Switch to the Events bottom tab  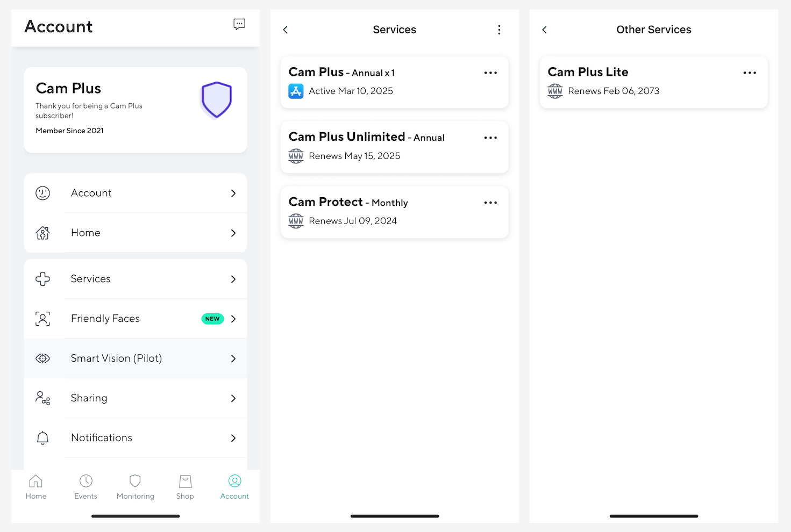tap(85, 487)
